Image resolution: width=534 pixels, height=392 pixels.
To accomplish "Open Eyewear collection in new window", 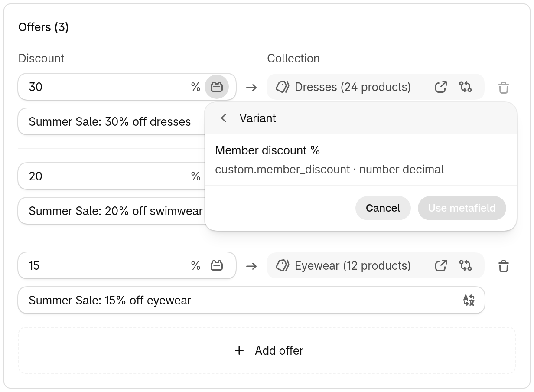I will (441, 265).
